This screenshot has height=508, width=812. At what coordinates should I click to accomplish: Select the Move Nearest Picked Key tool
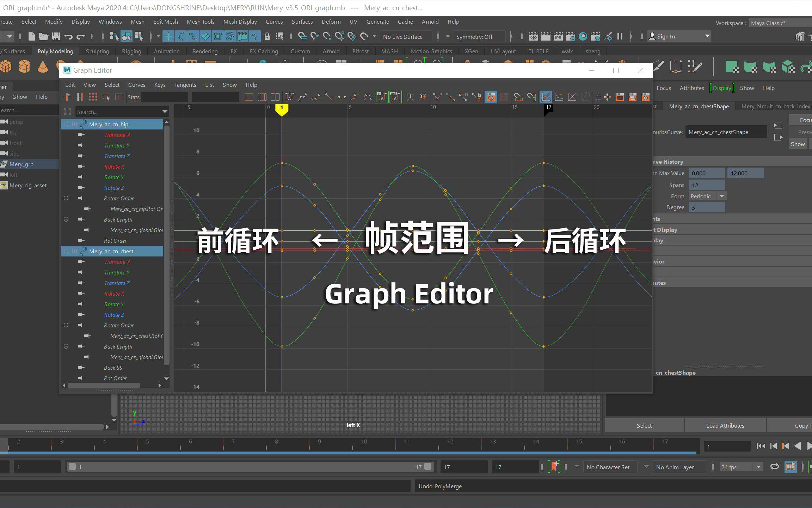pyautogui.click(x=67, y=97)
